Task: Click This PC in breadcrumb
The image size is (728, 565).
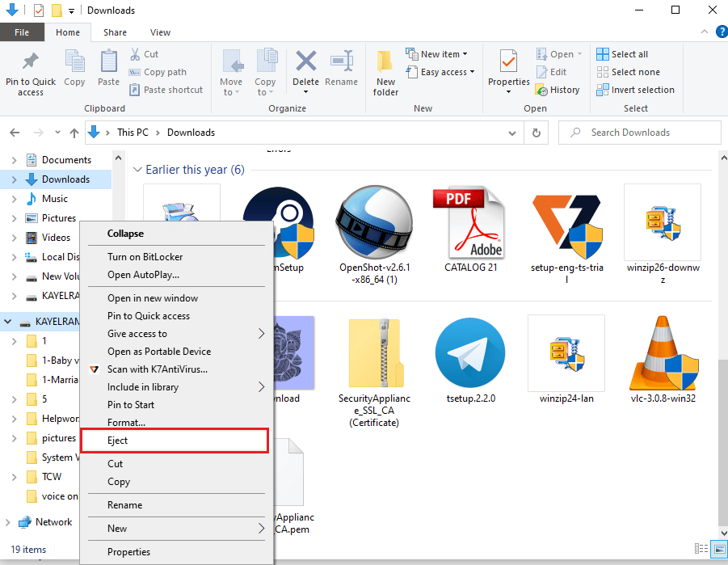Action: [133, 133]
